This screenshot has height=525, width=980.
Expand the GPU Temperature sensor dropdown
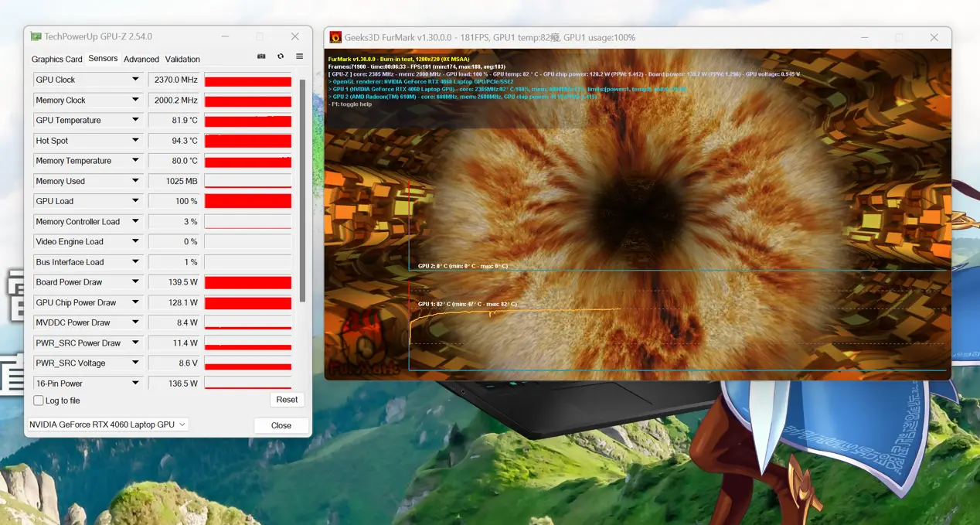click(x=135, y=120)
